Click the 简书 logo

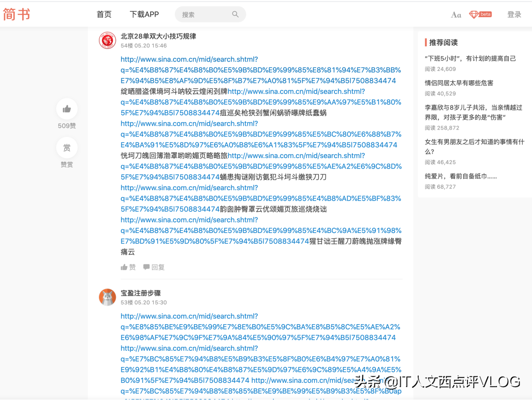point(16,14)
